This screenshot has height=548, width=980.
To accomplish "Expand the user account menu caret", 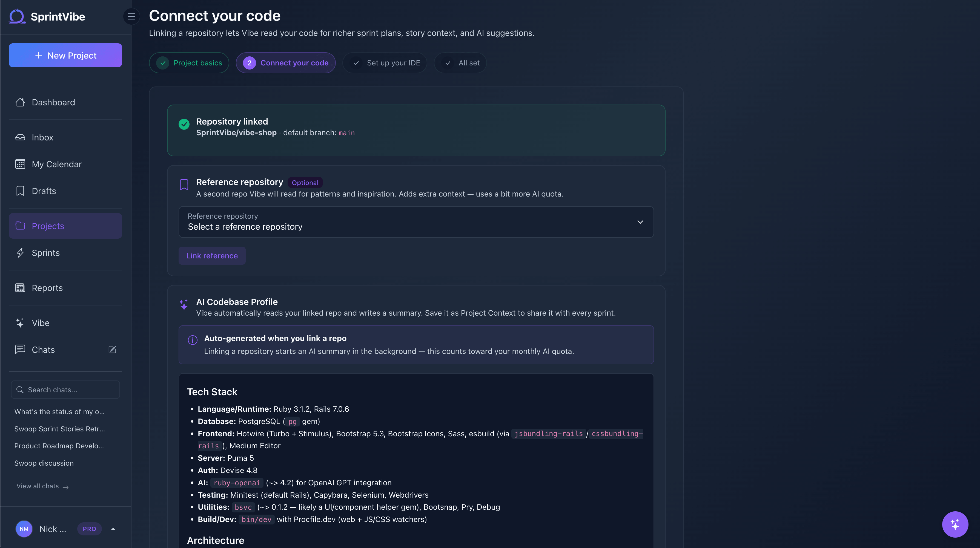I will pyautogui.click(x=113, y=529).
